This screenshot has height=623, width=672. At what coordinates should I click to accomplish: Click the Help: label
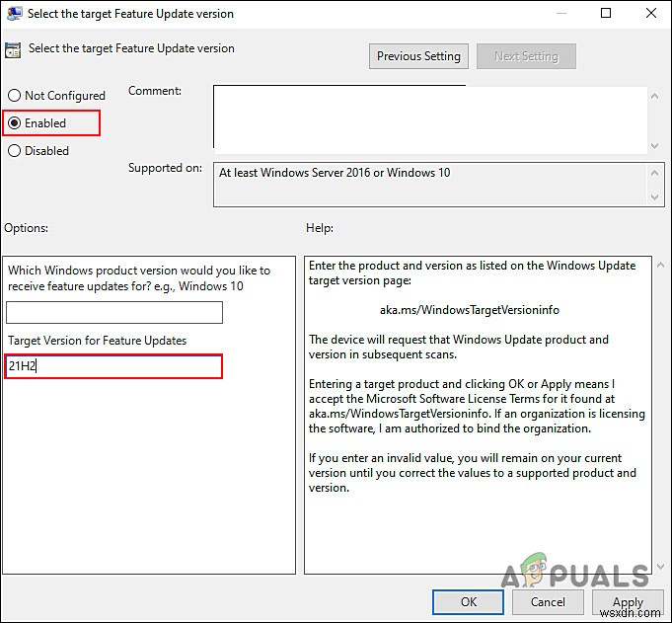(x=320, y=228)
